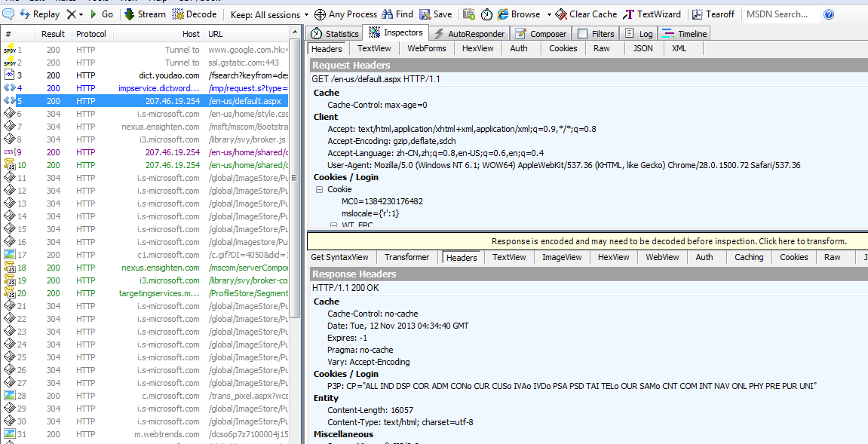Replay the selected session
The height and width of the screenshot is (444, 868).
pos(39,14)
